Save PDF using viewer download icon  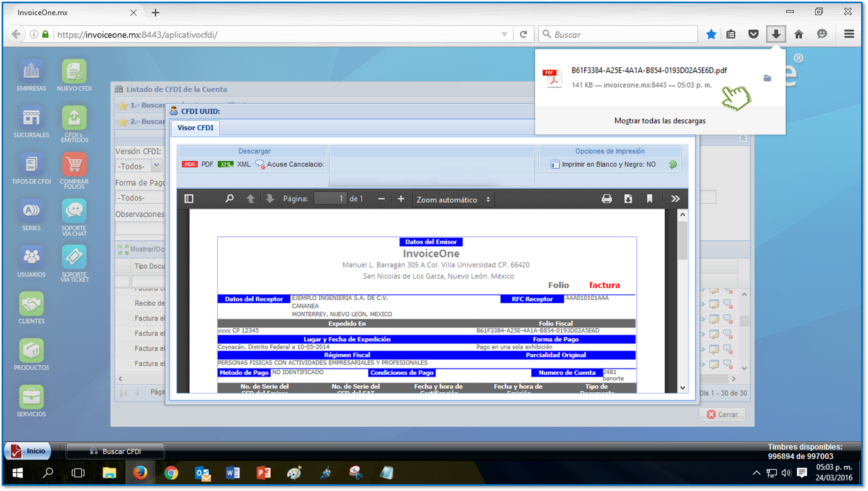(628, 199)
